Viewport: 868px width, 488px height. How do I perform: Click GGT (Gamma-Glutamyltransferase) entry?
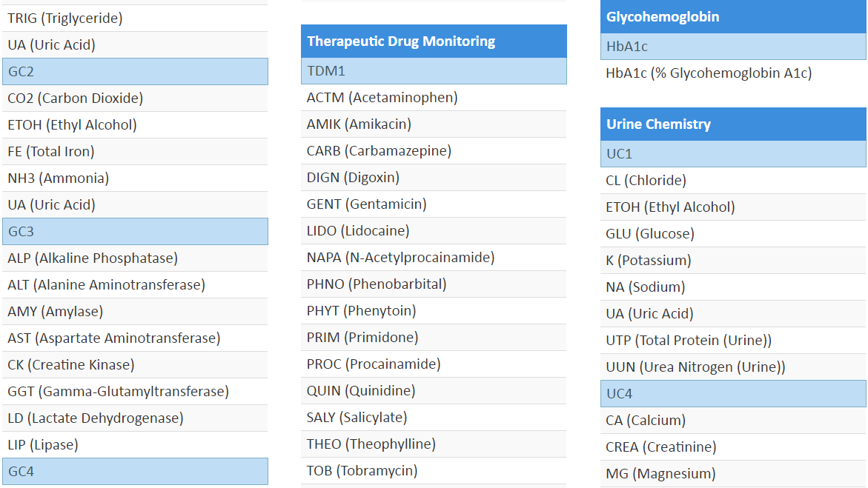(118, 392)
